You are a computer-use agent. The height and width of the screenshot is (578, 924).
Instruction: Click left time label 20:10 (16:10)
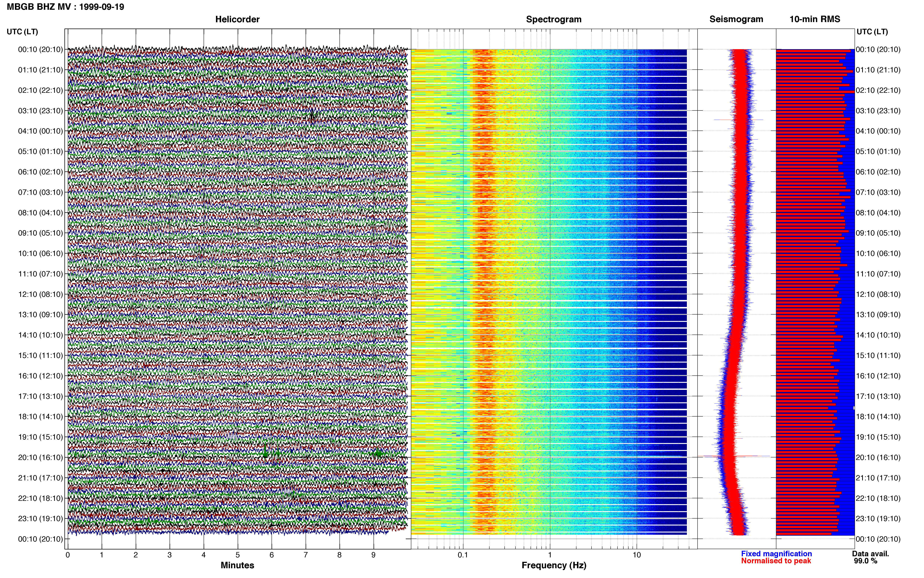coord(41,457)
